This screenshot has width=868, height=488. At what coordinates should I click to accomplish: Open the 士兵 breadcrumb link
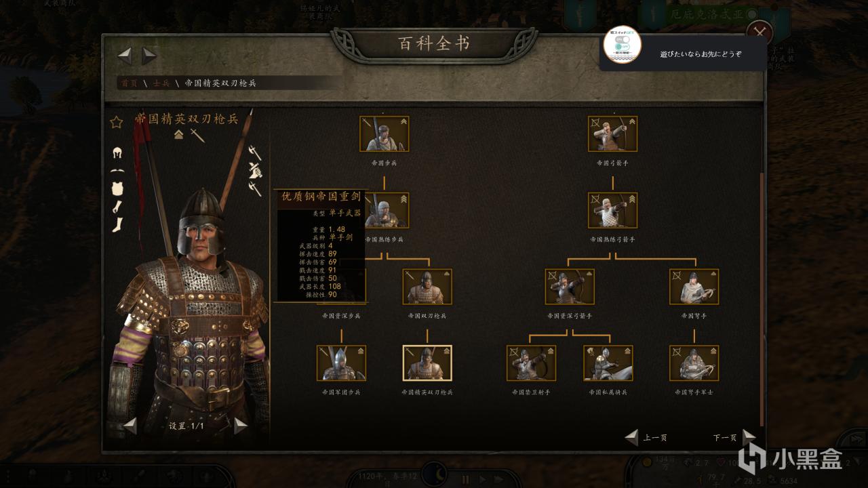point(161,83)
